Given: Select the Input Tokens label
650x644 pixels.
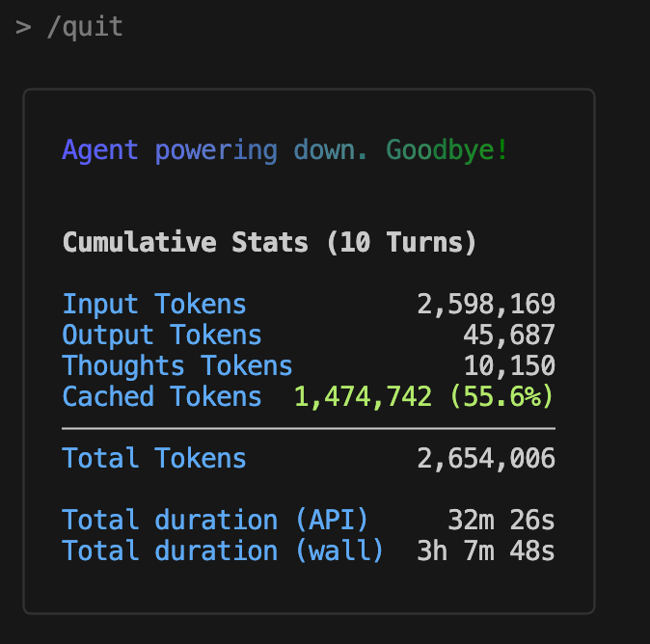Looking at the screenshot, I should (154, 305).
